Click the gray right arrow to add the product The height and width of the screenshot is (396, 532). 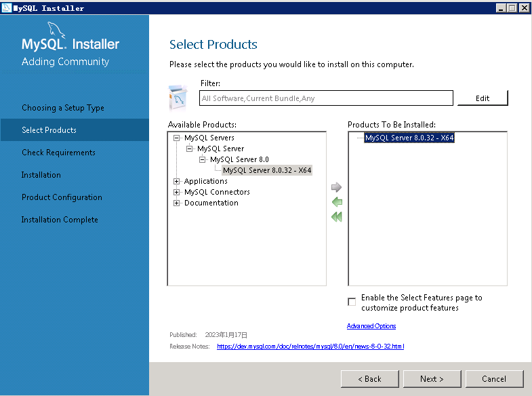pos(336,187)
